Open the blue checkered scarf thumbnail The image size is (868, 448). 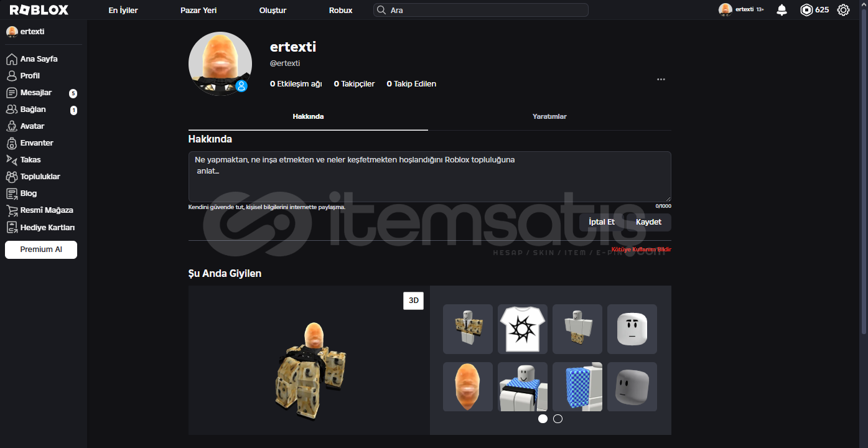(523, 387)
